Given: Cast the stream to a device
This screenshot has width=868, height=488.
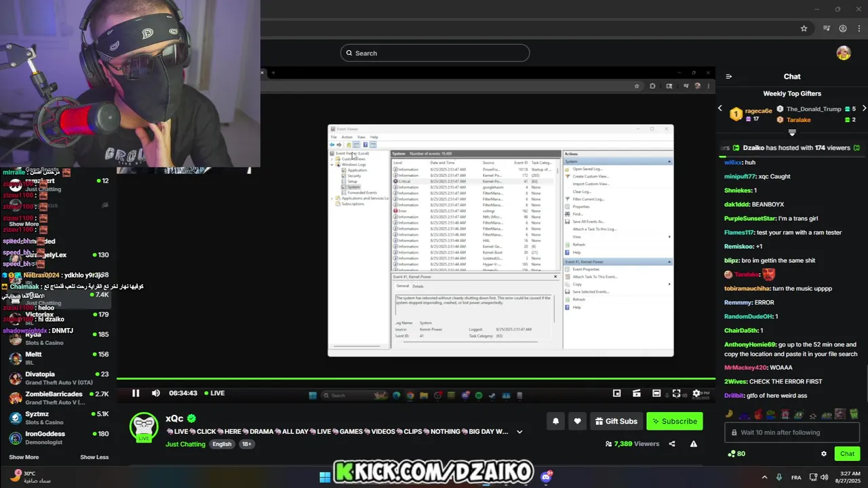Looking at the screenshot, I should (x=636, y=393).
